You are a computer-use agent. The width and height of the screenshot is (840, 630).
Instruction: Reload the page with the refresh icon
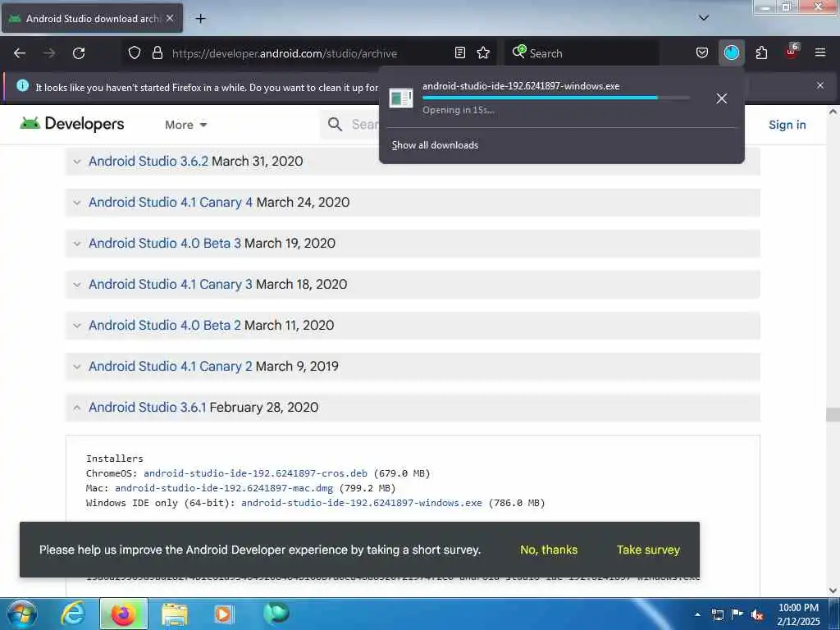point(79,53)
